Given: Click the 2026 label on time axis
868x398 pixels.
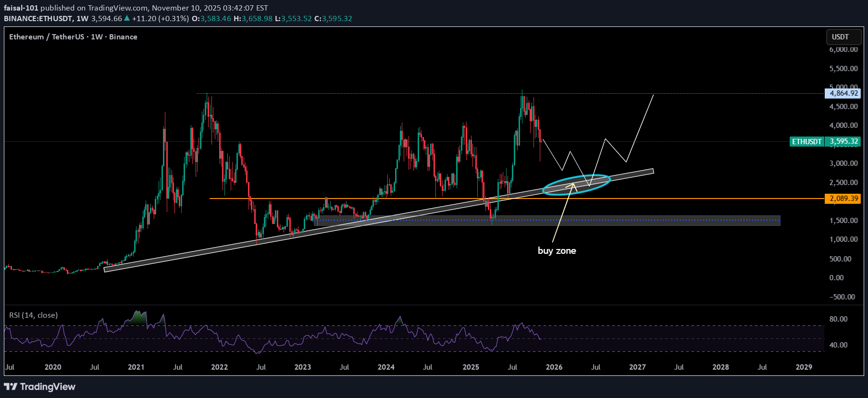Looking at the screenshot, I should 554,367.
